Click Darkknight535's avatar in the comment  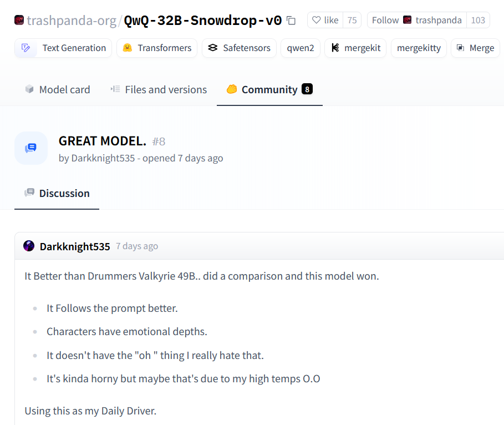(x=29, y=246)
